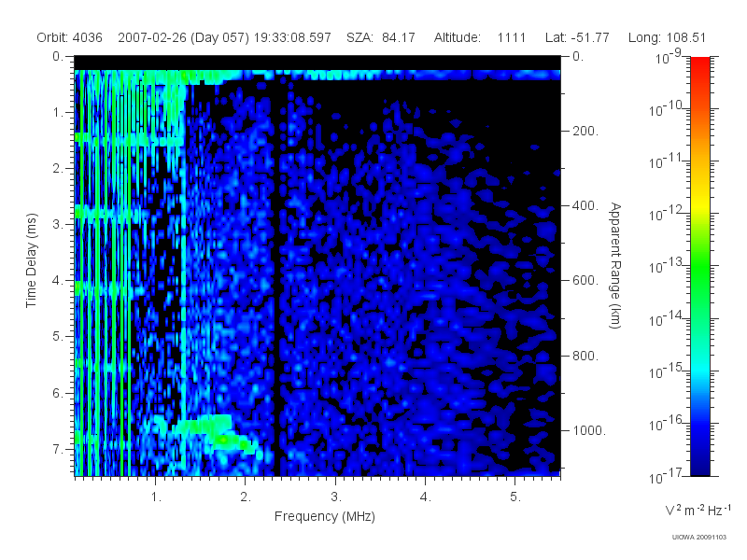
Task: Click the '7.' tick label on time delay axis
Action: pos(58,449)
